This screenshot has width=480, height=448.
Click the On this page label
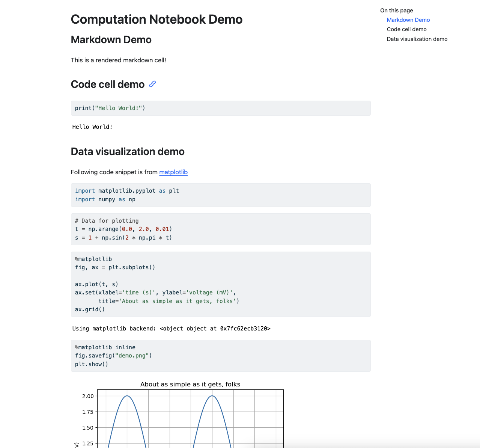397,11
